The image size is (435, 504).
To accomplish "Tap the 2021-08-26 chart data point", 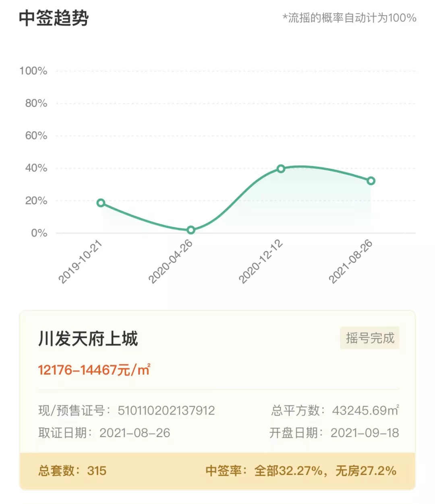I will [371, 181].
